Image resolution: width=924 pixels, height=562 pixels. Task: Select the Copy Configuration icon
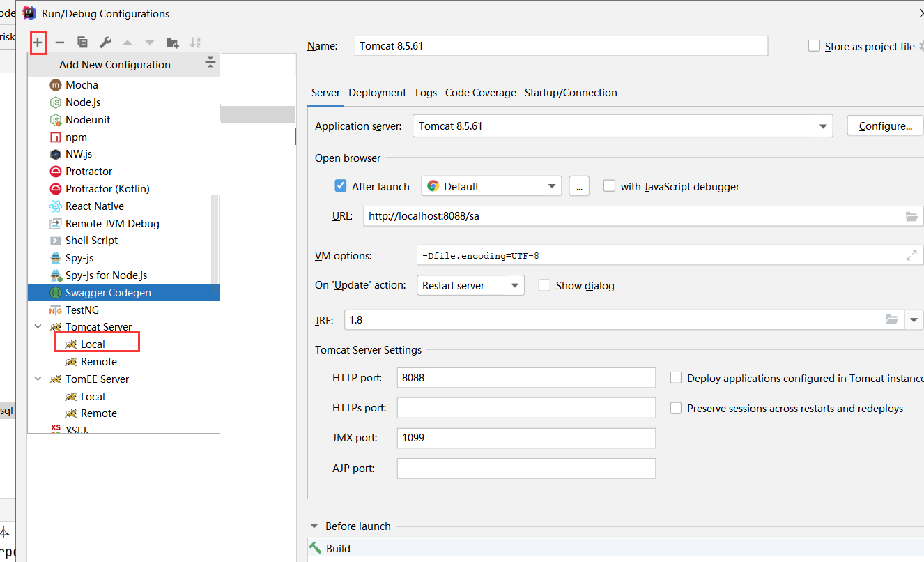point(82,42)
